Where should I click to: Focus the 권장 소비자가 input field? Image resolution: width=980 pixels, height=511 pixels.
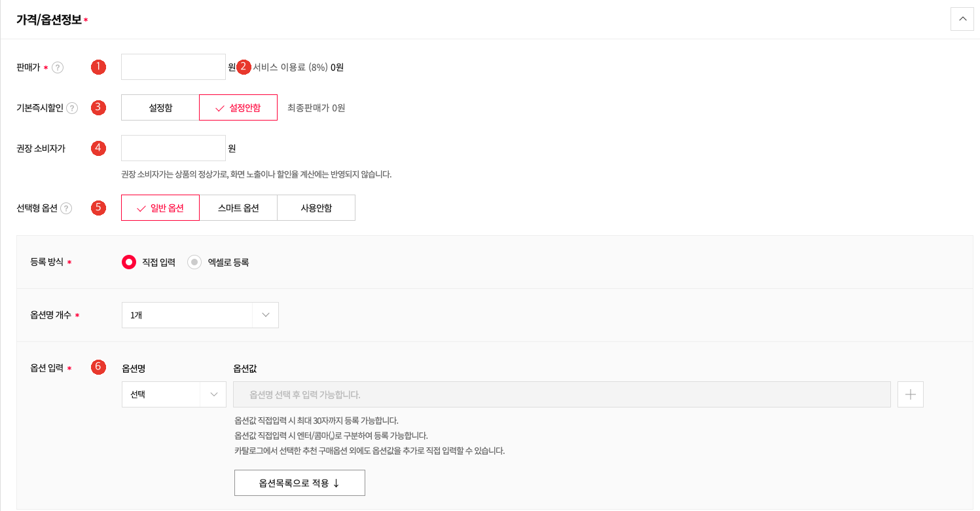tap(173, 148)
